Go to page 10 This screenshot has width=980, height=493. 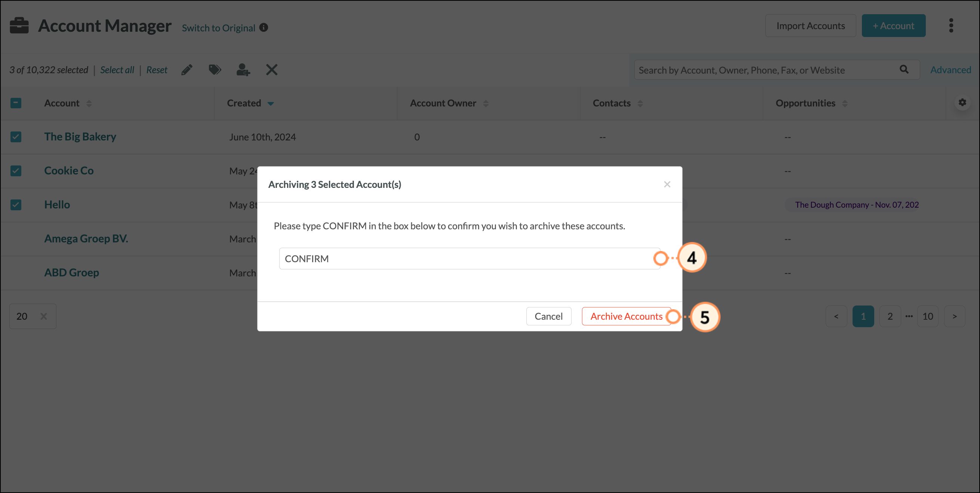(x=928, y=316)
